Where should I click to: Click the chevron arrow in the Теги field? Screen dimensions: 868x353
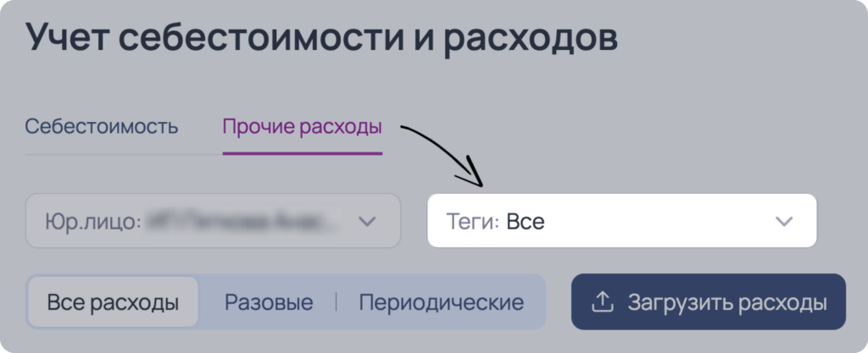pyautogui.click(x=784, y=222)
